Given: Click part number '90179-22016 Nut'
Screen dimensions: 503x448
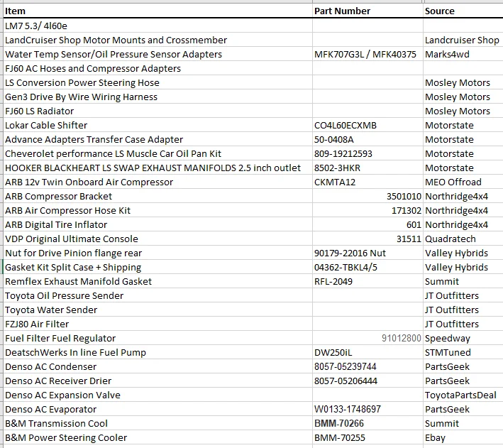Looking at the screenshot, I should pyautogui.click(x=367, y=253).
